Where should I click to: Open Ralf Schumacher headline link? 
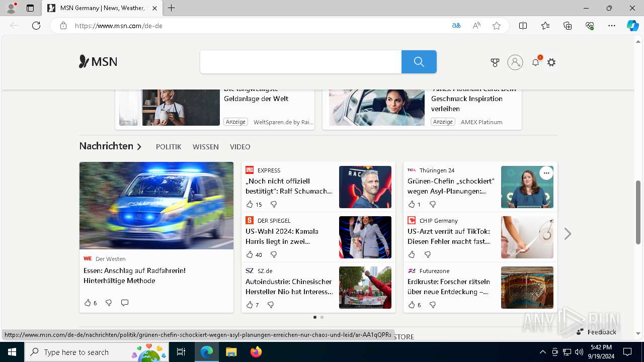click(x=289, y=186)
